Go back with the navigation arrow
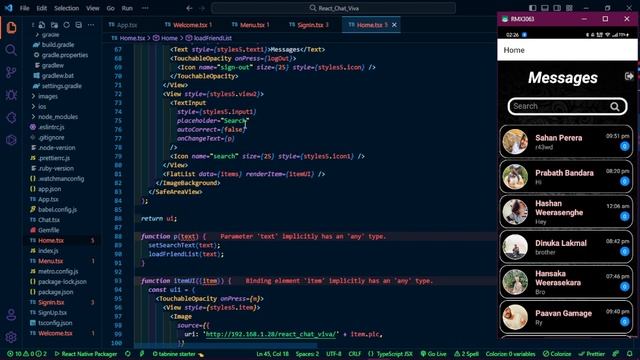 (x=189, y=8)
